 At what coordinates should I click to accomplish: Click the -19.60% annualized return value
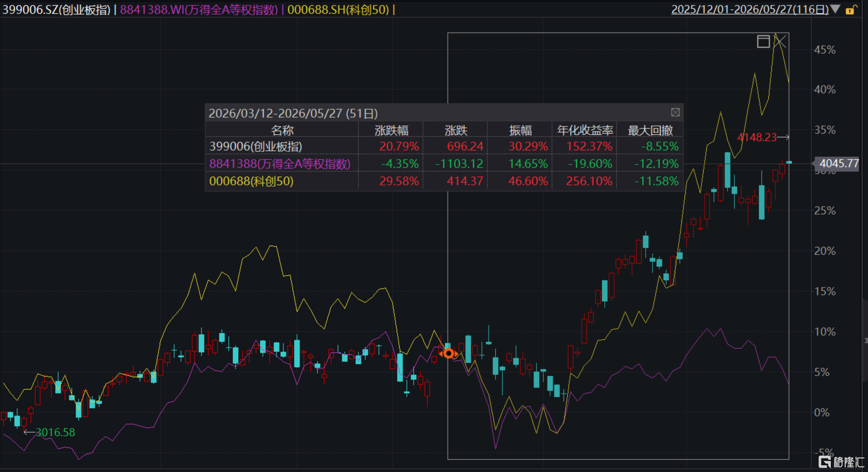[590, 164]
